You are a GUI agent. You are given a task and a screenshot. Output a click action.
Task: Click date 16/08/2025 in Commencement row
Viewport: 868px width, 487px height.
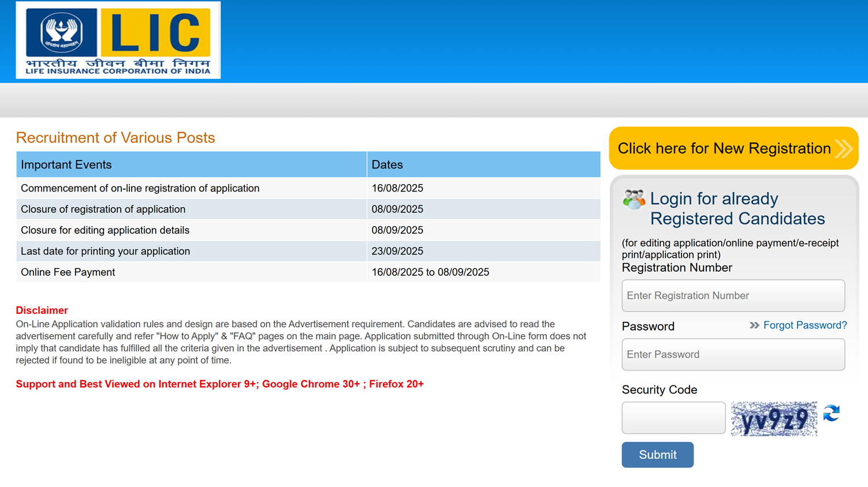click(397, 188)
